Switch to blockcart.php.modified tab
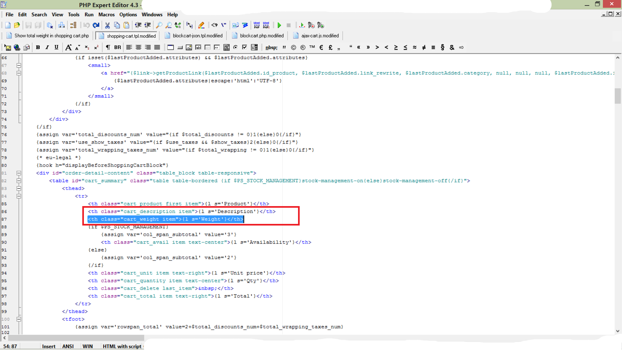 click(x=261, y=36)
